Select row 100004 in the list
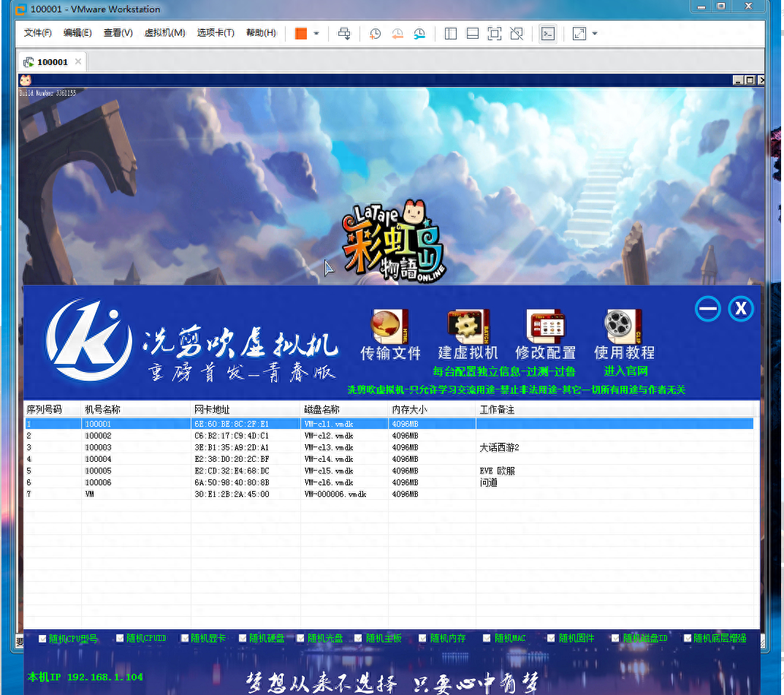The image size is (784, 695). click(x=389, y=459)
